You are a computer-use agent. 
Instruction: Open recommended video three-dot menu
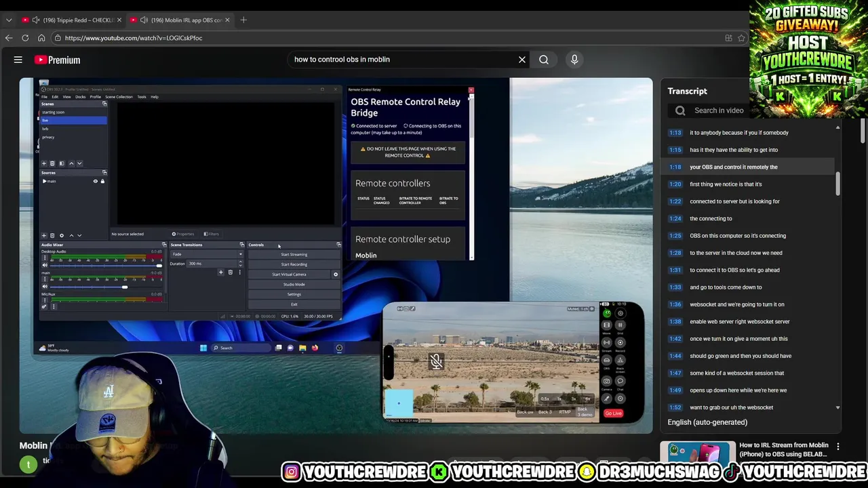click(838, 446)
